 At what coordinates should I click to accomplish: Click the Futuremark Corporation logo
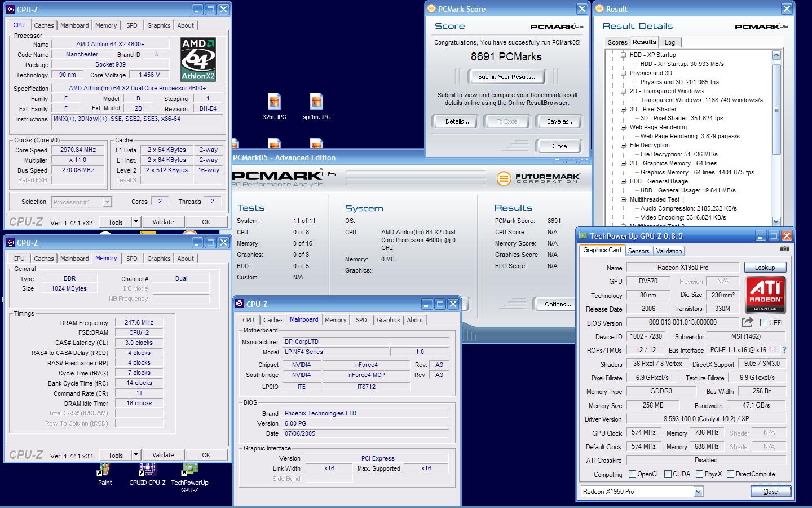538,178
